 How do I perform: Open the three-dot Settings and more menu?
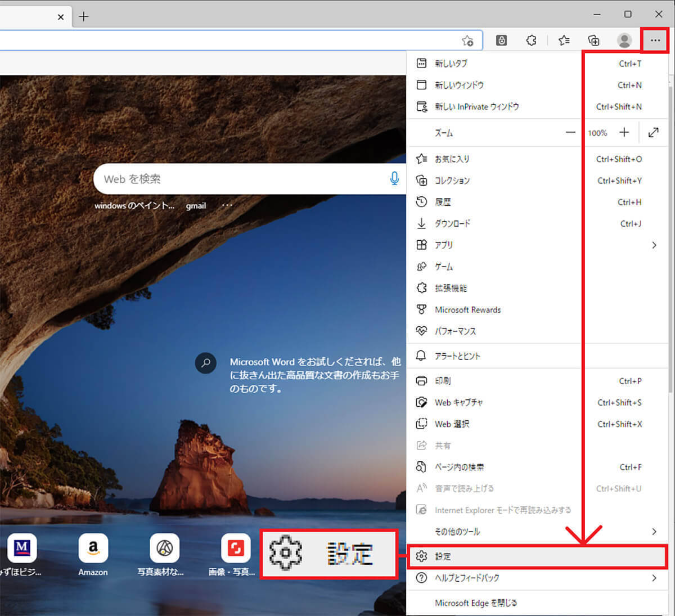click(655, 40)
